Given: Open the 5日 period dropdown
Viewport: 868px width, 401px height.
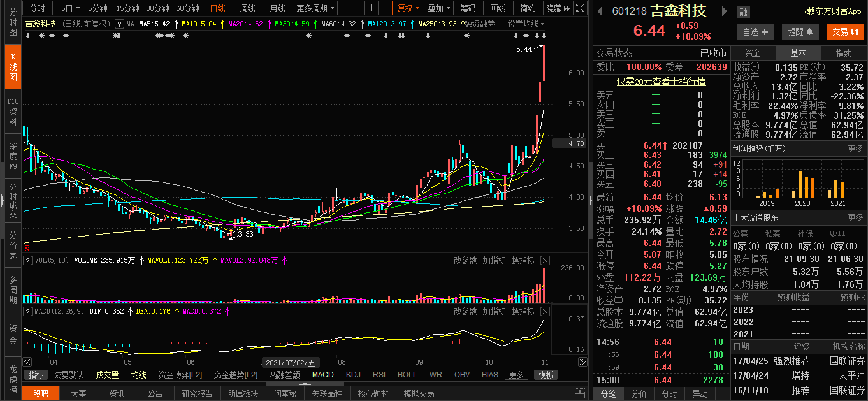Looking at the screenshot, I should [71, 8].
